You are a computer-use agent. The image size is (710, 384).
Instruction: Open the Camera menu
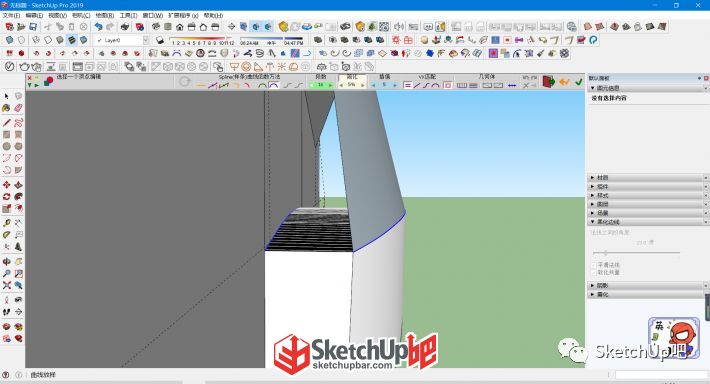pos(81,15)
